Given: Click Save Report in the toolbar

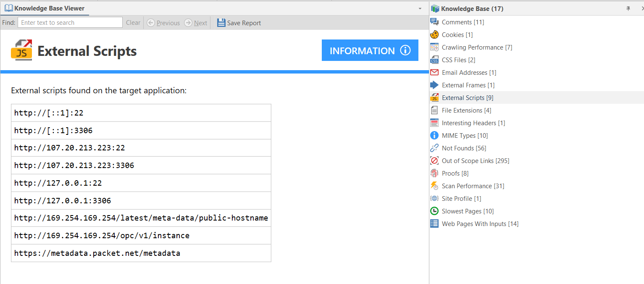Looking at the screenshot, I should point(239,23).
